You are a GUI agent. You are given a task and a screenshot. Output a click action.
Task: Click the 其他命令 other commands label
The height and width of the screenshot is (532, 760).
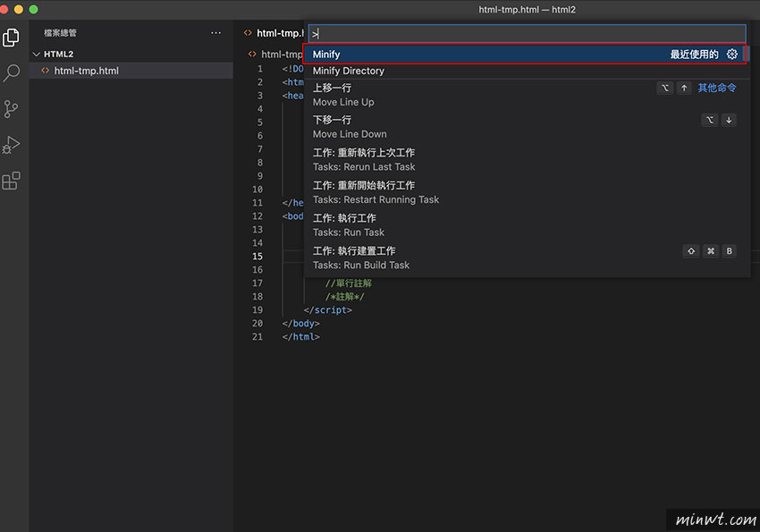pos(717,88)
